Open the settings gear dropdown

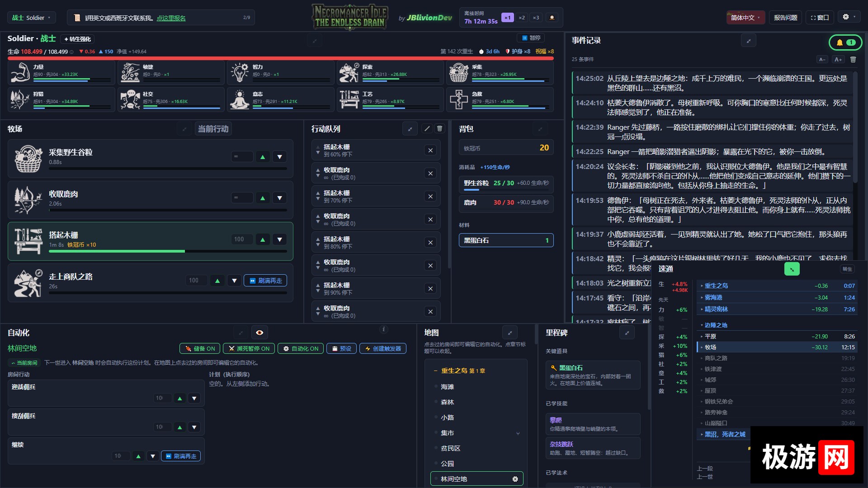(x=849, y=17)
